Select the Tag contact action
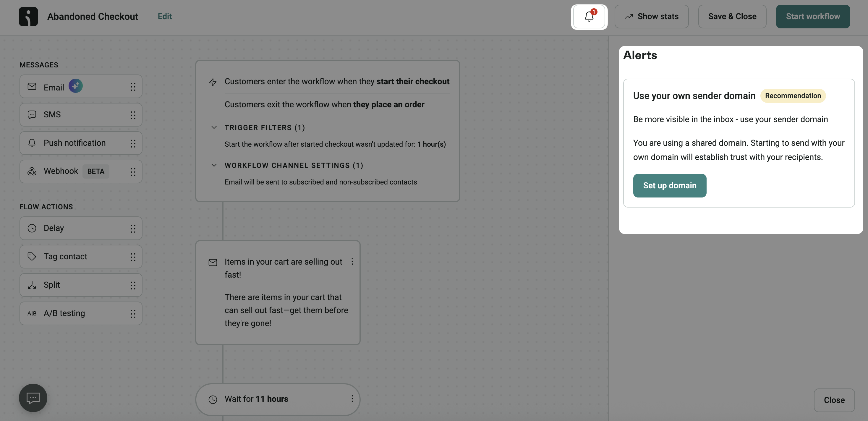Image resolution: width=868 pixels, height=421 pixels. [65, 257]
